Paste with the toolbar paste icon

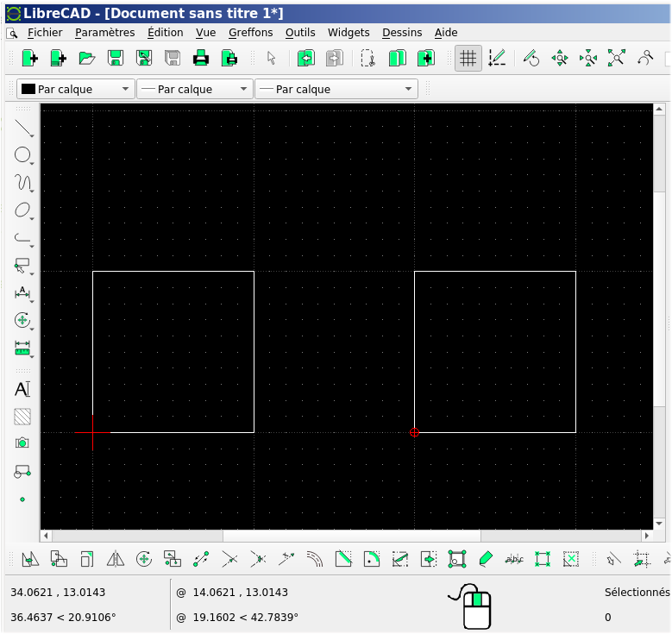pyautogui.click(x=425, y=58)
